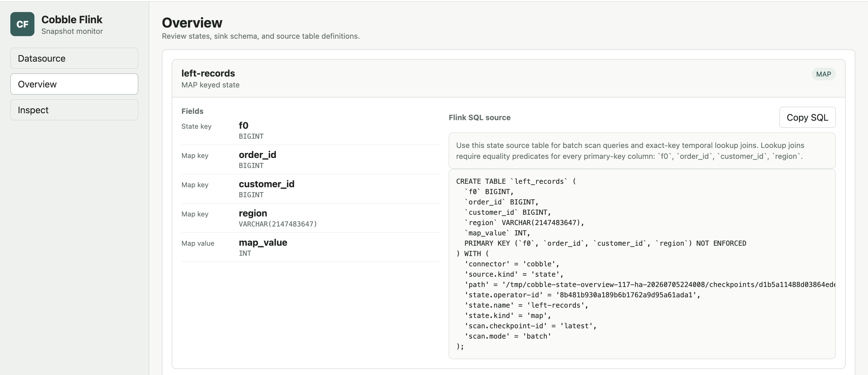Click the 'path' checkpoint line in SQL
The image size is (868, 375).
pos(650,285)
